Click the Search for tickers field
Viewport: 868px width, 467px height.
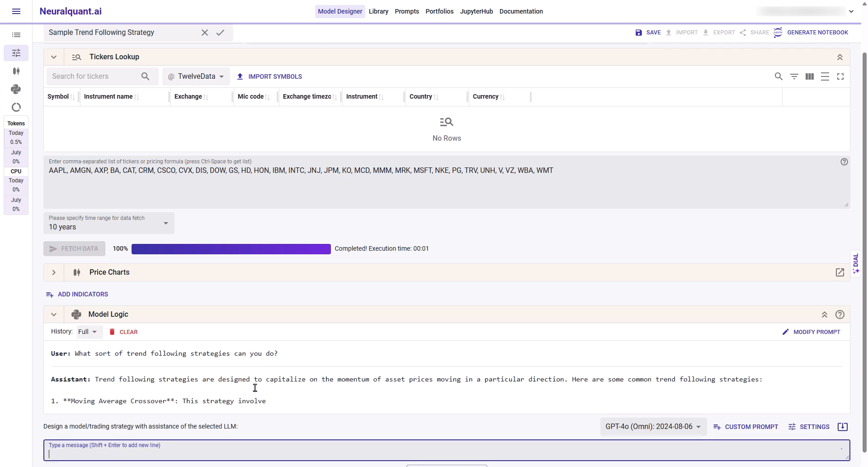94,76
